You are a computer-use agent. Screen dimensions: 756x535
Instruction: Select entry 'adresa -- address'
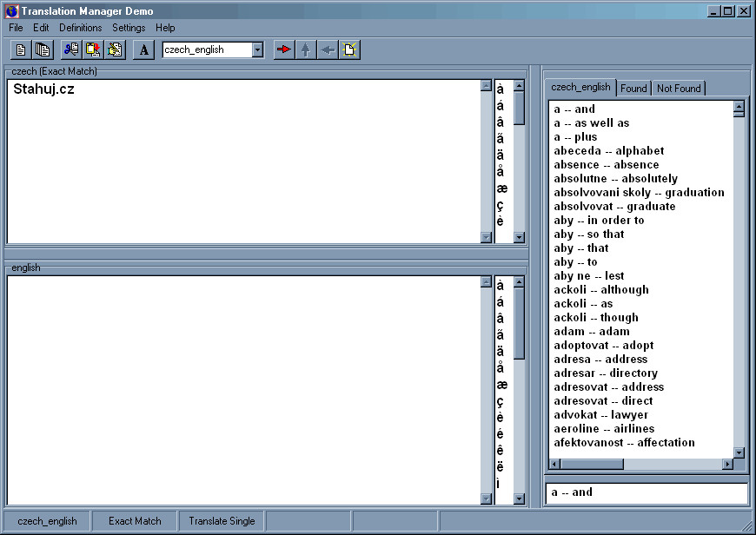tap(600, 360)
